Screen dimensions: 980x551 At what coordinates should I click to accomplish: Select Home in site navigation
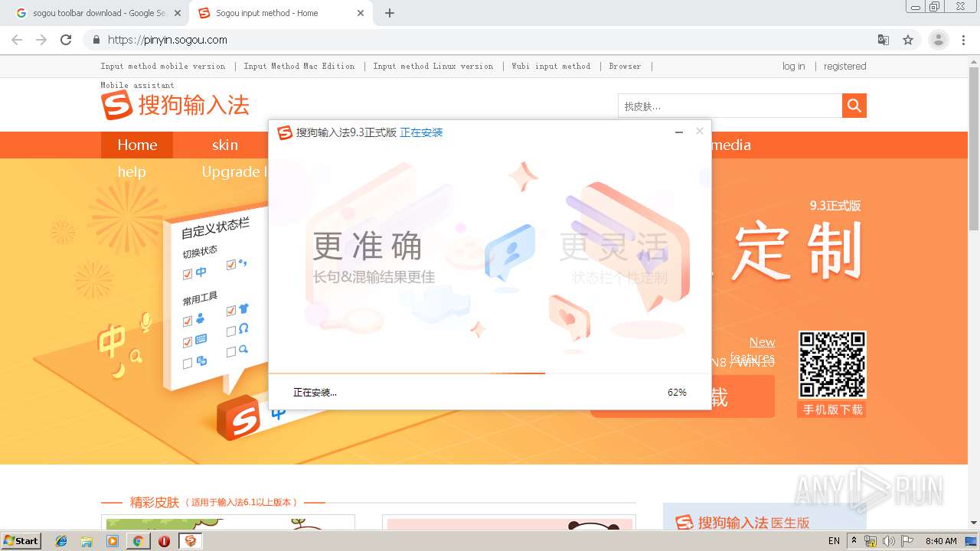point(137,145)
